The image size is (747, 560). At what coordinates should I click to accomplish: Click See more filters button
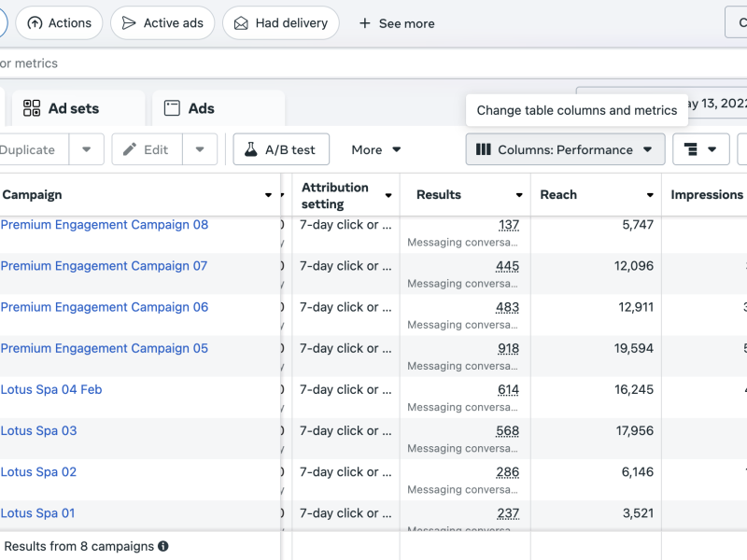coord(397,23)
